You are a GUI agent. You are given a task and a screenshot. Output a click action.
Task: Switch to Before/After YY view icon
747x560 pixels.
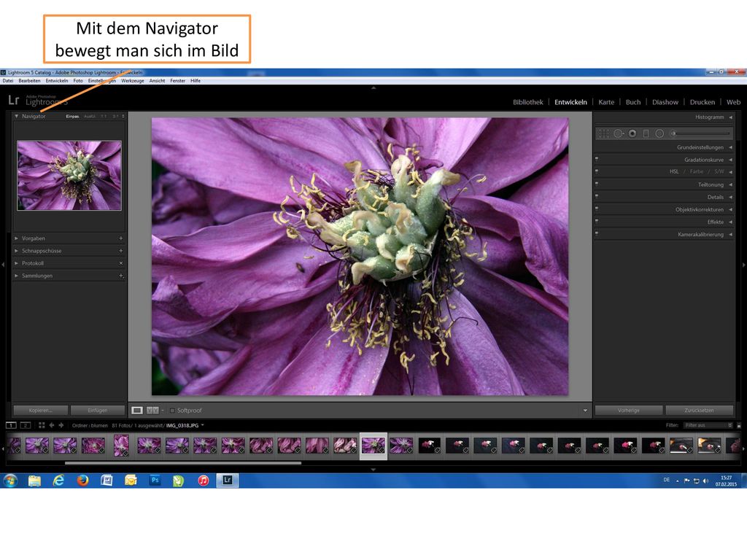152,410
